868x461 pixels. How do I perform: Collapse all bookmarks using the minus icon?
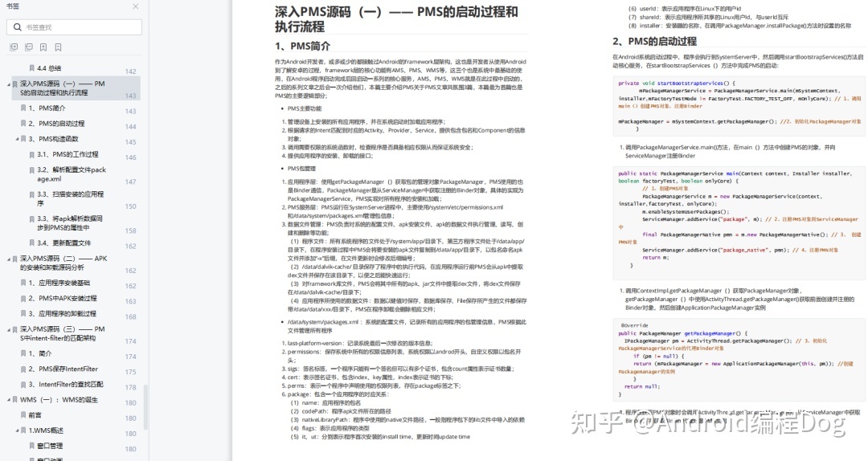[x=29, y=47]
